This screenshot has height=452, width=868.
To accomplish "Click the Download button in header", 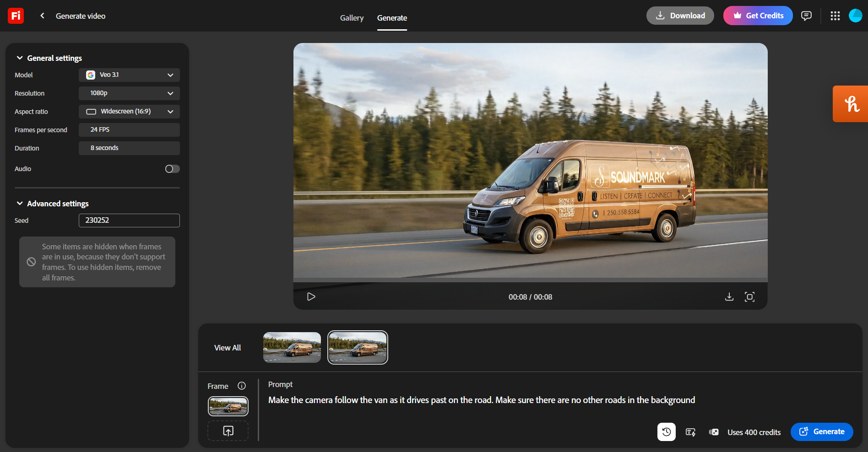I will 680,16.
